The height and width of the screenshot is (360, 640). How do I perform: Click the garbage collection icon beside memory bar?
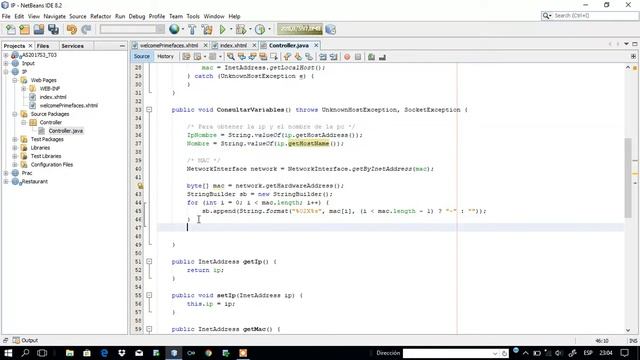[331, 29]
